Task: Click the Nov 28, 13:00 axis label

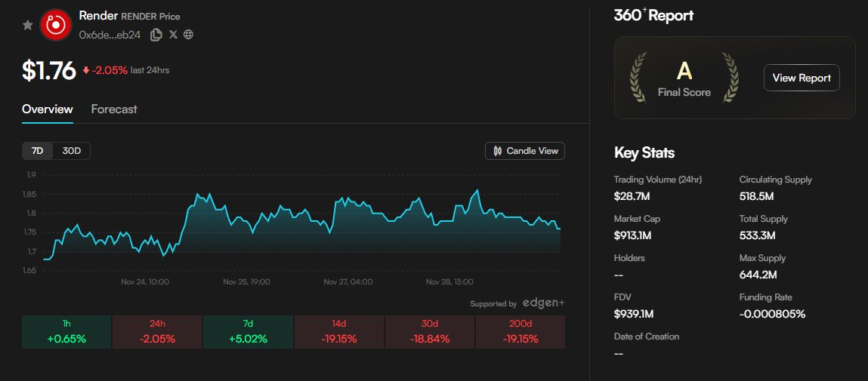Action: (449, 281)
